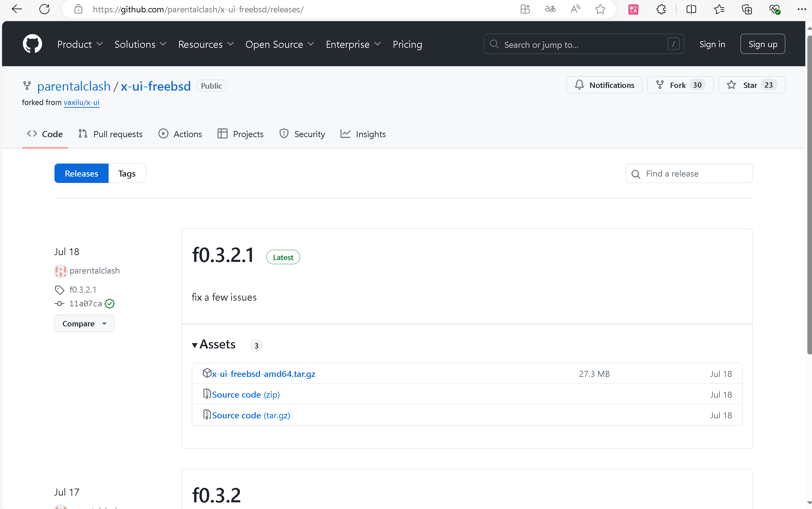
Task: Open parentalclash owner profile link
Action: (74, 86)
